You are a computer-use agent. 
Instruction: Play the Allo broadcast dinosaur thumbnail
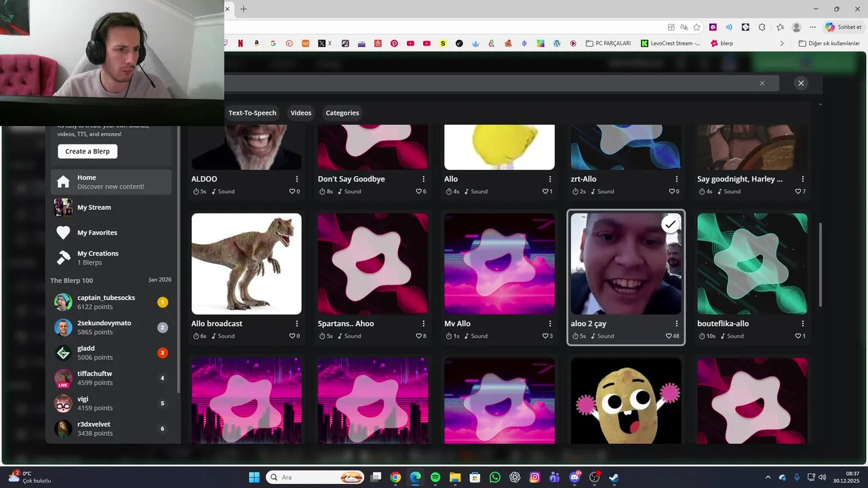pos(246,264)
